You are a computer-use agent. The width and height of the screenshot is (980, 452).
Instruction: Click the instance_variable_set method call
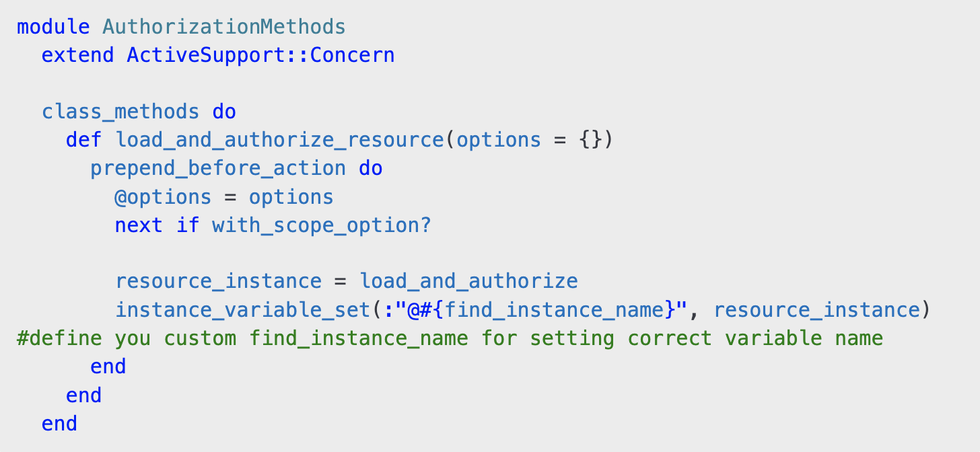(242, 310)
